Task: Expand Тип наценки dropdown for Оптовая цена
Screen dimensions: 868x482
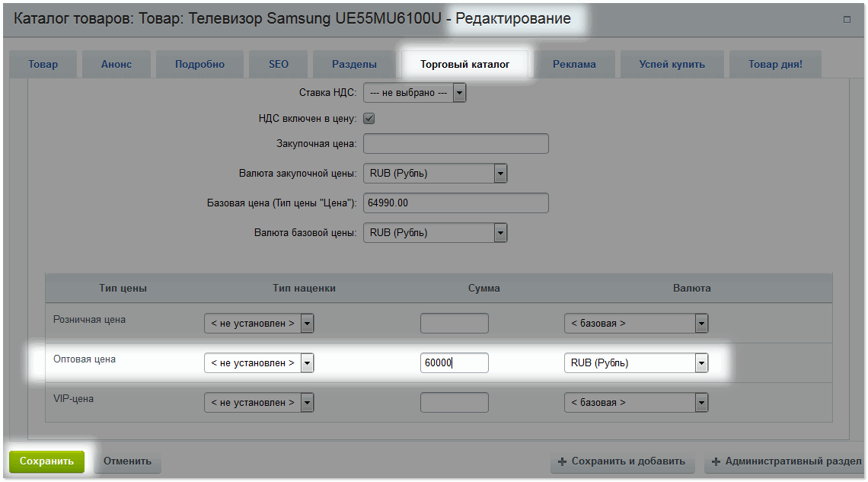Action: tap(259, 363)
